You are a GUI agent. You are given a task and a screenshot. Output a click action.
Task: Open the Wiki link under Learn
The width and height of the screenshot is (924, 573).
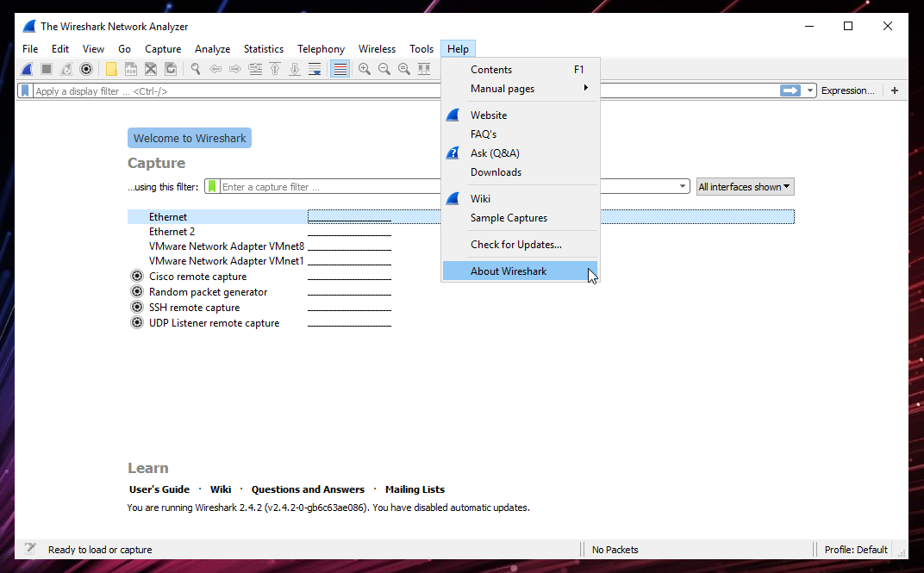221,489
